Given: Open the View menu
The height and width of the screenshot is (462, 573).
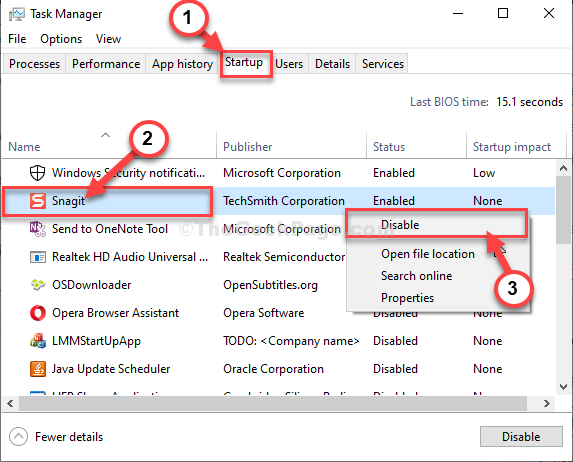Looking at the screenshot, I should tap(108, 39).
